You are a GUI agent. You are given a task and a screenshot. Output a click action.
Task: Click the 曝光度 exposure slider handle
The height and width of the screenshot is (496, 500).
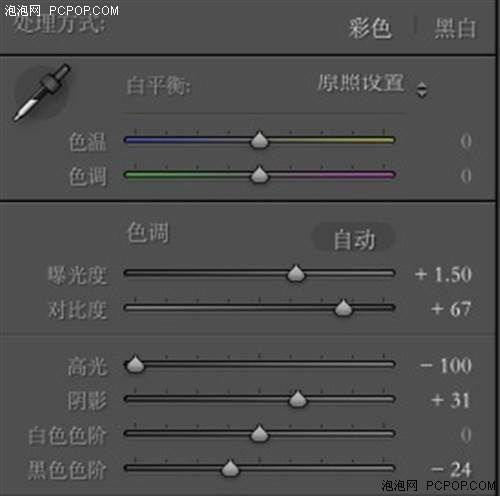[x=296, y=273]
